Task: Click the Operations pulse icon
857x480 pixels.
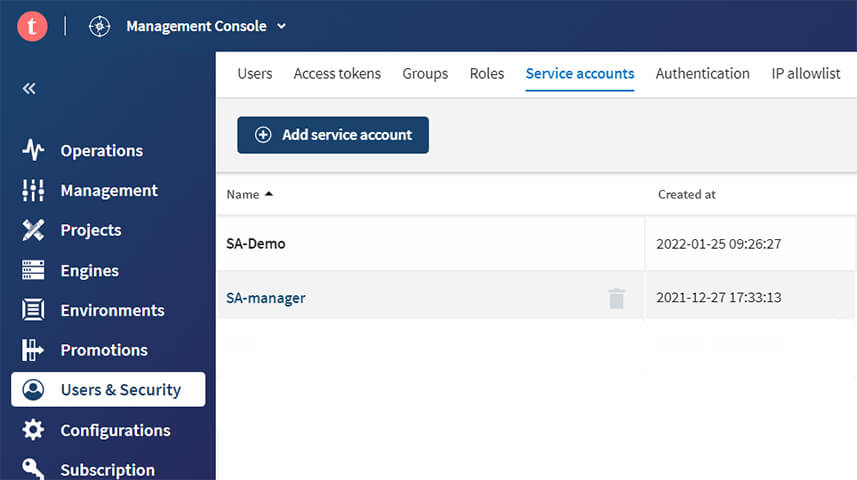Action: pyautogui.click(x=33, y=151)
